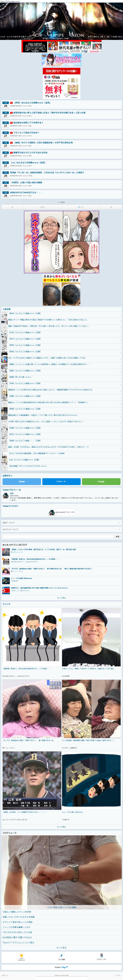Open article 市議会「マンホール」は男女差別的
Viewport: 123px width, 980px height.
click(62, 174)
